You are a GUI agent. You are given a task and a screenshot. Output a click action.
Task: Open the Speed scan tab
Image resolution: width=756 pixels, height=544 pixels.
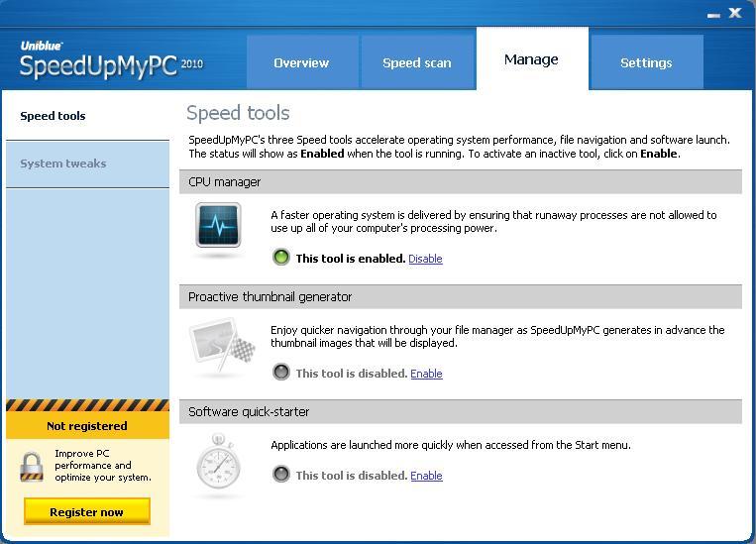pos(417,62)
